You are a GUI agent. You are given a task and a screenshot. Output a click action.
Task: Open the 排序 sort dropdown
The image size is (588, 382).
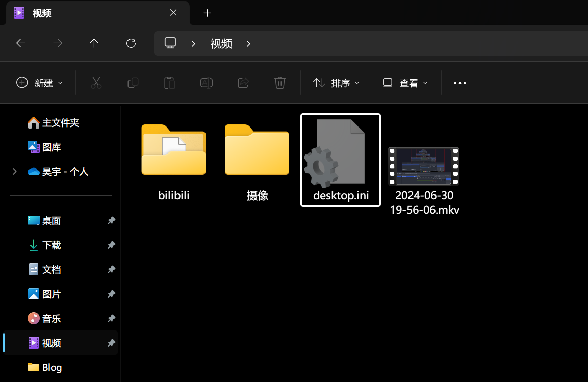(x=336, y=83)
